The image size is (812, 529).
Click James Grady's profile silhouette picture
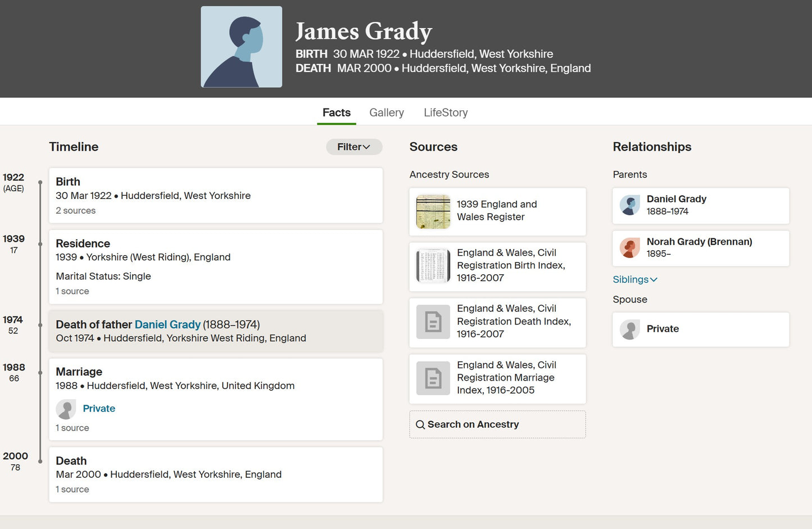point(242,47)
